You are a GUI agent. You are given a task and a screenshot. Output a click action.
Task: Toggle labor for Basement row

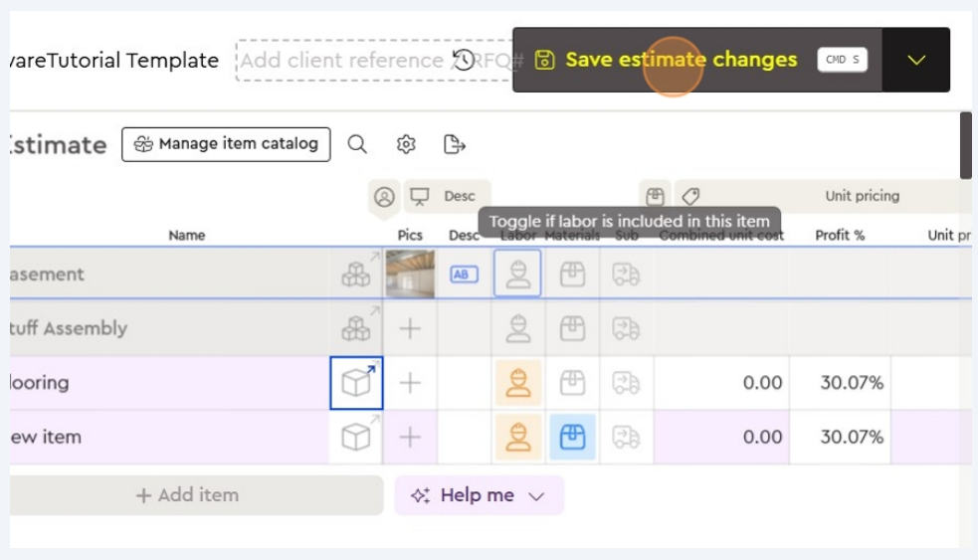(x=517, y=274)
